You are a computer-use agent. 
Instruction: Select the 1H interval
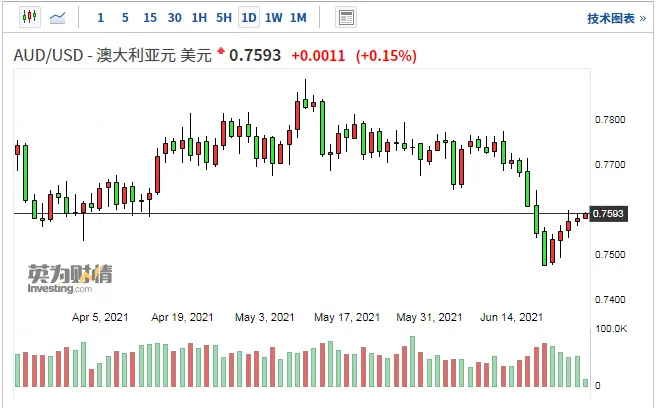point(199,18)
